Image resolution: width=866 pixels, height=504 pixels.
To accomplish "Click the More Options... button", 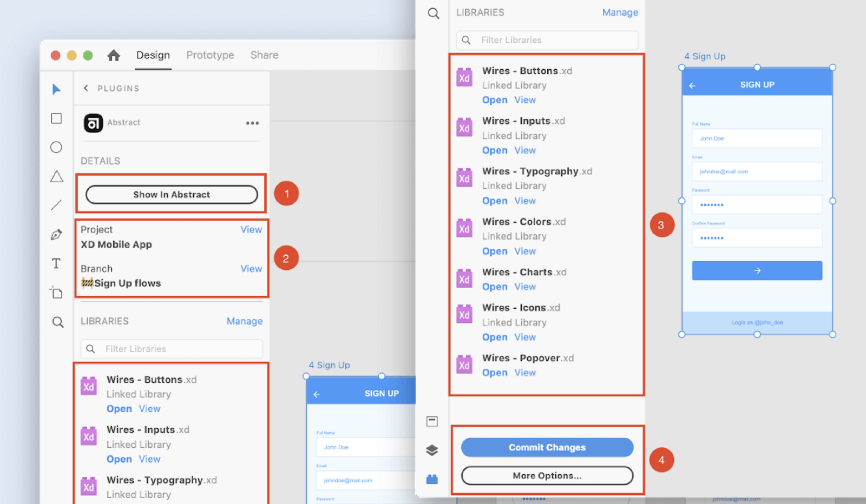I will tap(547, 476).
